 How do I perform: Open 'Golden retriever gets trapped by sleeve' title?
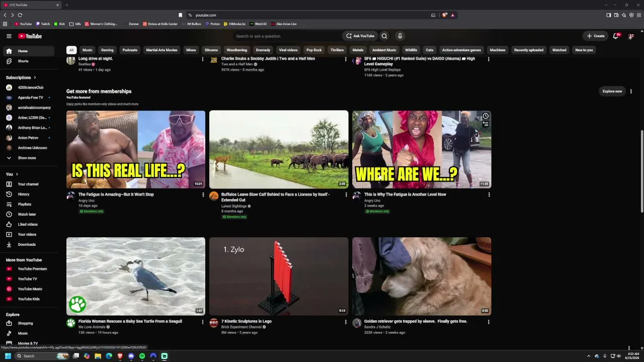pyautogui.click(x=416, y=321)
